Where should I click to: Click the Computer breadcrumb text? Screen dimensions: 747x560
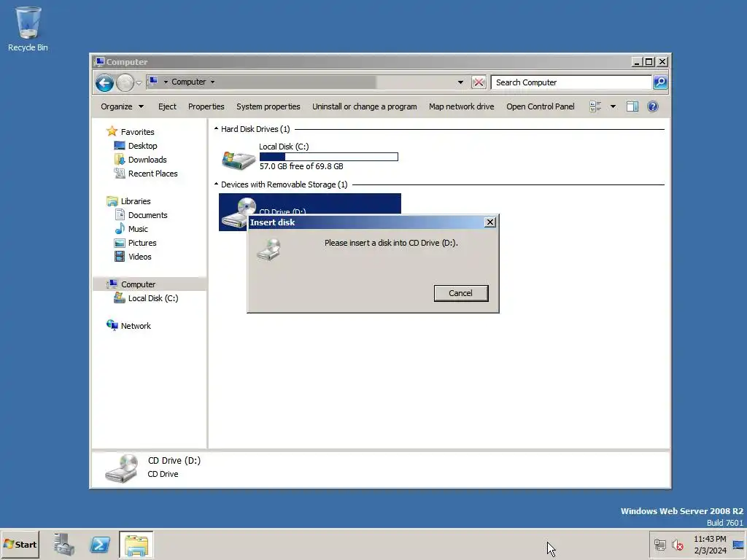coord(189,82)
